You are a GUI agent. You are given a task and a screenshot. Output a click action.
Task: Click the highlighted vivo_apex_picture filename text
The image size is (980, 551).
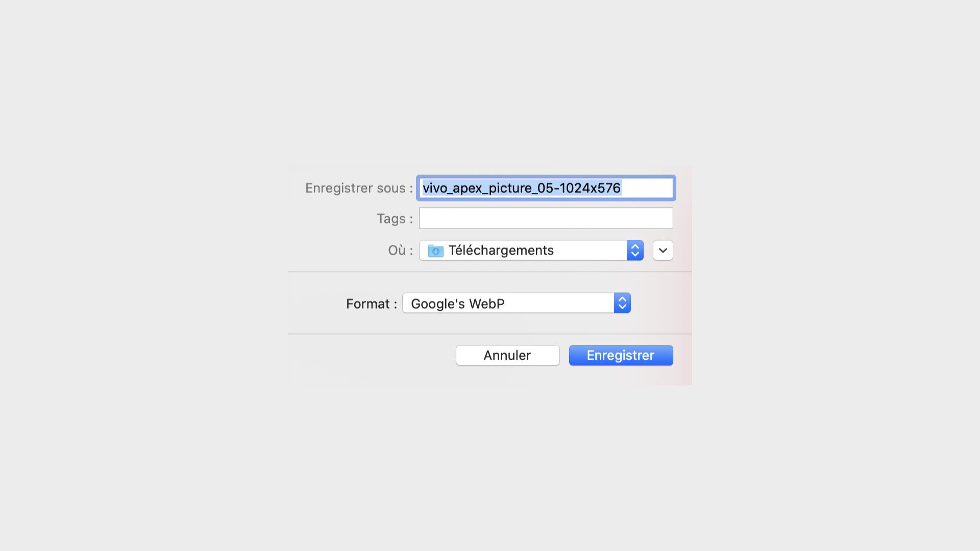pyautogui.click(x=522, y=188)
